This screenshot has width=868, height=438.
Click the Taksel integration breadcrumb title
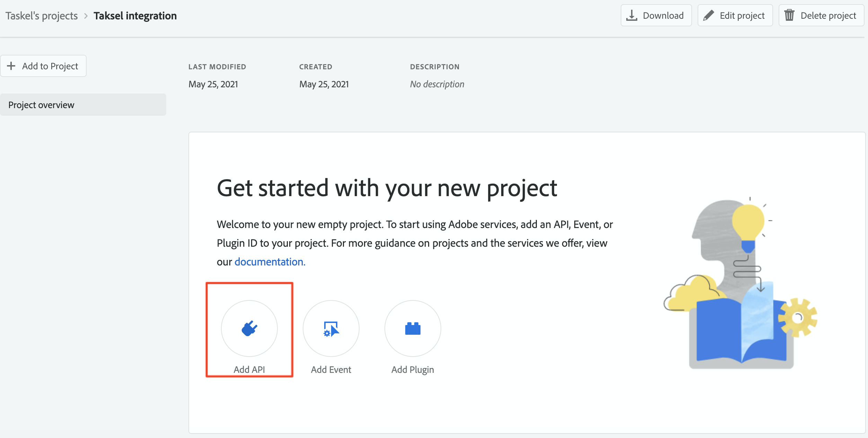point(135,16)
